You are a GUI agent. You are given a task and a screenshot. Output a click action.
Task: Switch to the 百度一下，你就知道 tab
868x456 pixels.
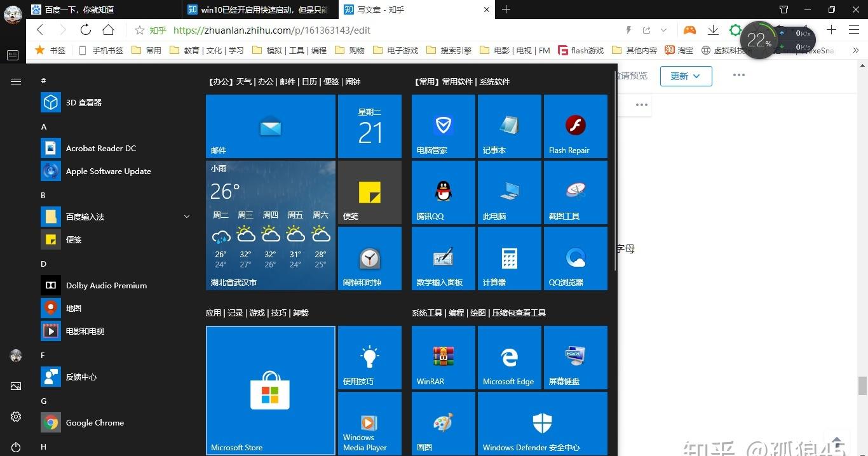104,10
